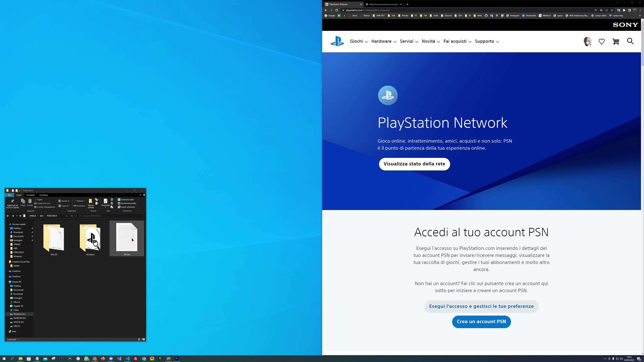The width and height of the screenshot is (644, 362).
Task: Open Premiere Pro from the taskbar
Action: click(177, 358)
